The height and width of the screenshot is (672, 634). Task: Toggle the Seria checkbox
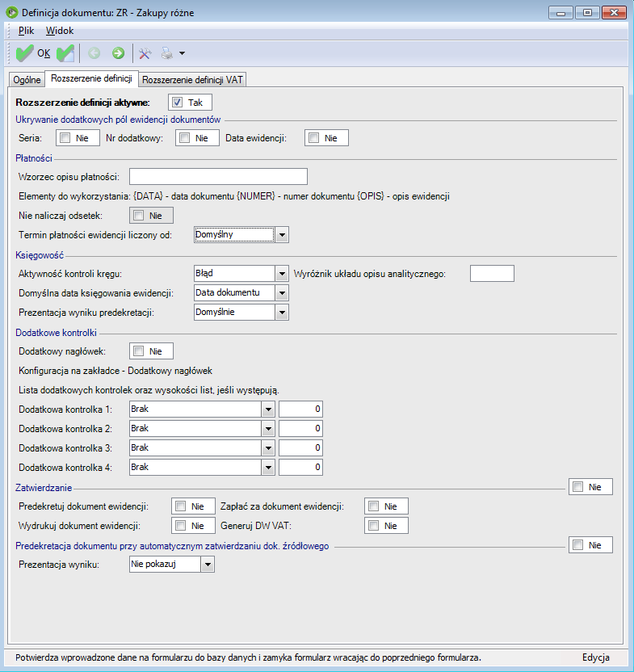65,138
